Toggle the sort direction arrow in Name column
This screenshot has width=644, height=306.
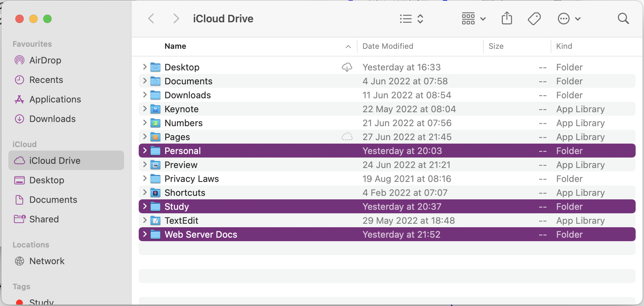point(348,46)
